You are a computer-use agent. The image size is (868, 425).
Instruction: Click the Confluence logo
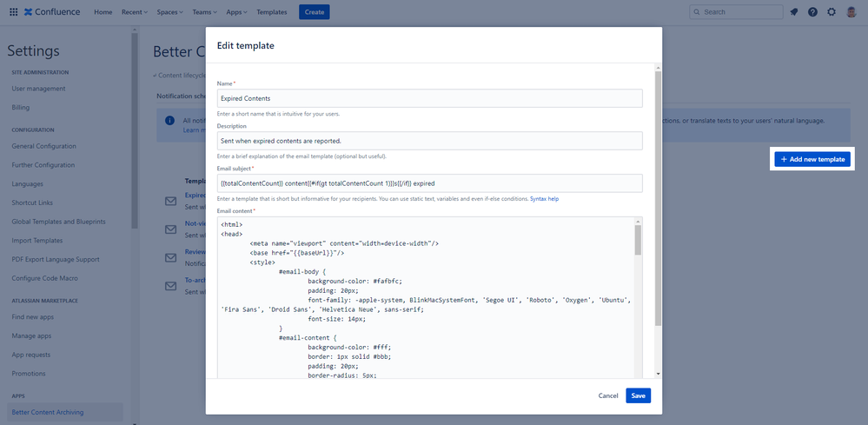[x=52, y=11]
